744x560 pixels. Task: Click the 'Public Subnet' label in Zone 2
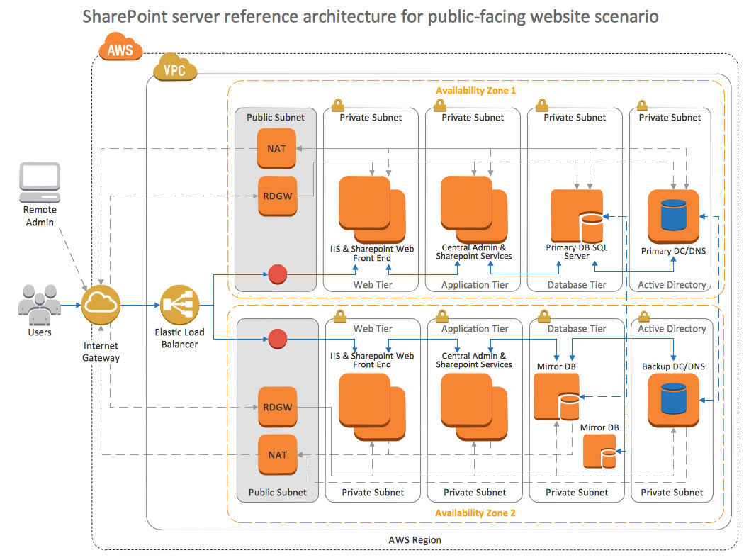point(278,493)
